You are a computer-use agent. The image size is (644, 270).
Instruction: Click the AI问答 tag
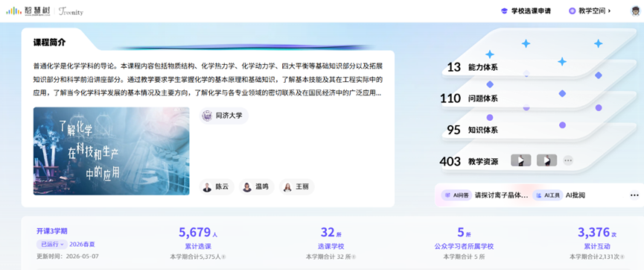[x=456, y=195]
